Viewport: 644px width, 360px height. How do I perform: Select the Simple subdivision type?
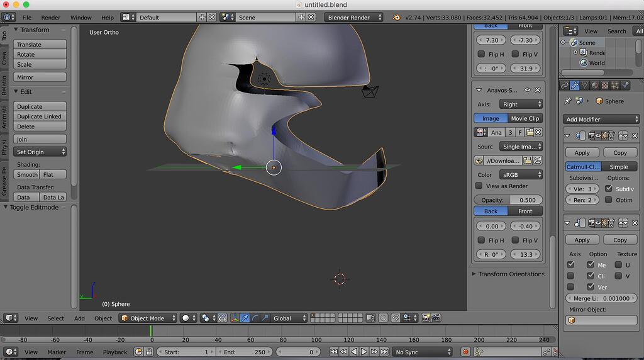point(619,166)
